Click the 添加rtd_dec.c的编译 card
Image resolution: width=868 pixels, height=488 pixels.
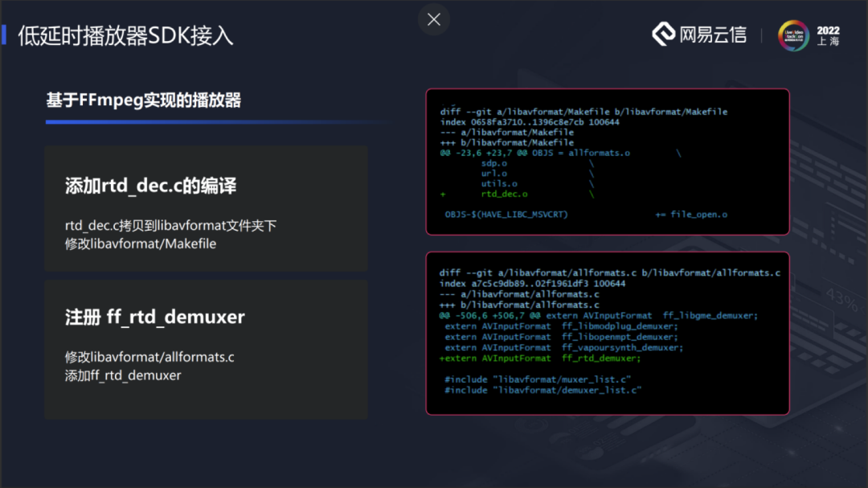(206, 208)
